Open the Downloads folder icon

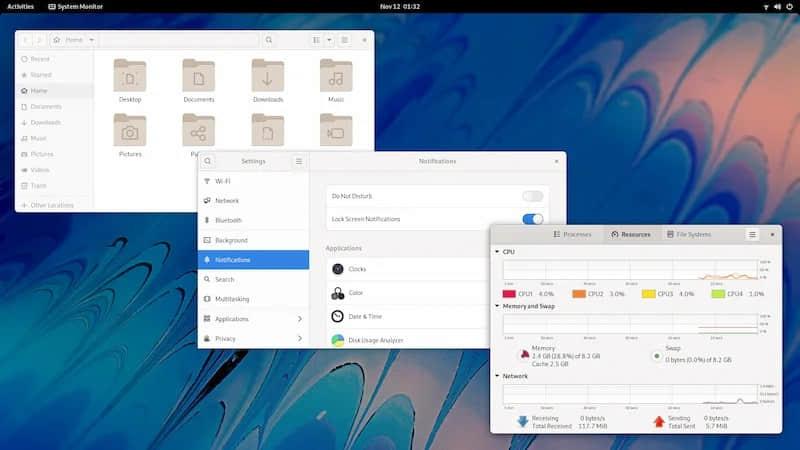(268, 76)
